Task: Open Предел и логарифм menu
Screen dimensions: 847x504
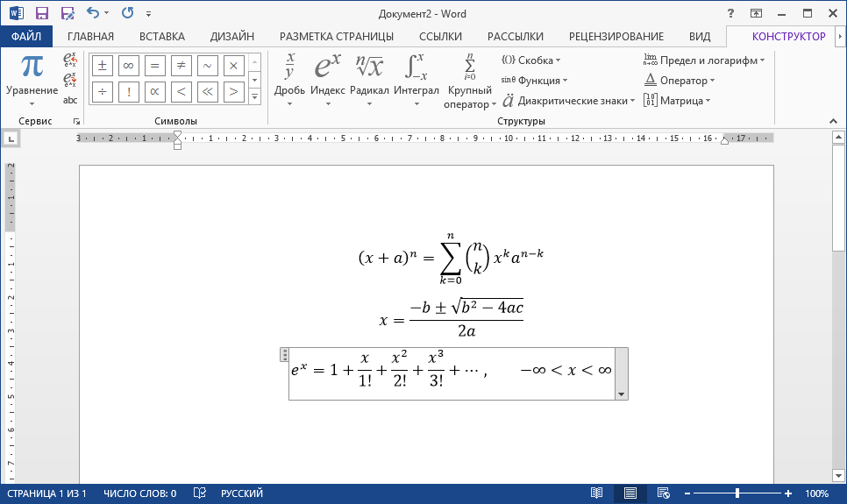Action: point(704,60)
